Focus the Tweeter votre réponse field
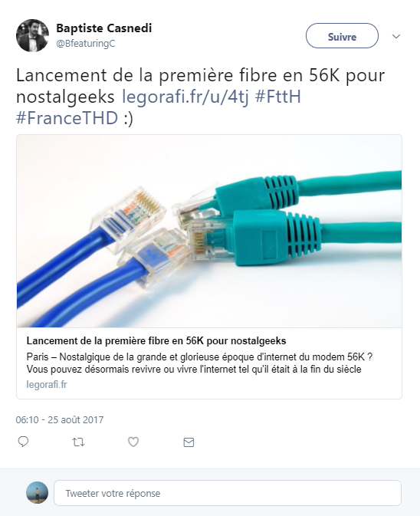The height and width of the screenshot is (516, 420). point(228,493)
